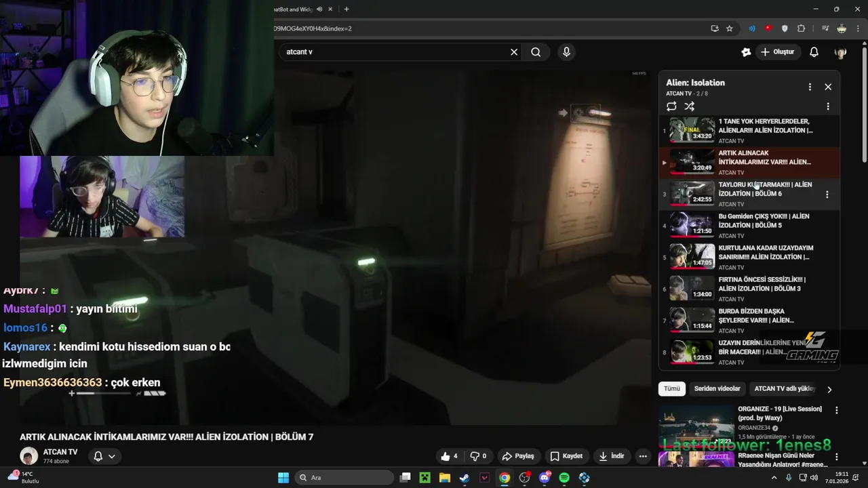Open Windows Start menu

tap(283, 478)
